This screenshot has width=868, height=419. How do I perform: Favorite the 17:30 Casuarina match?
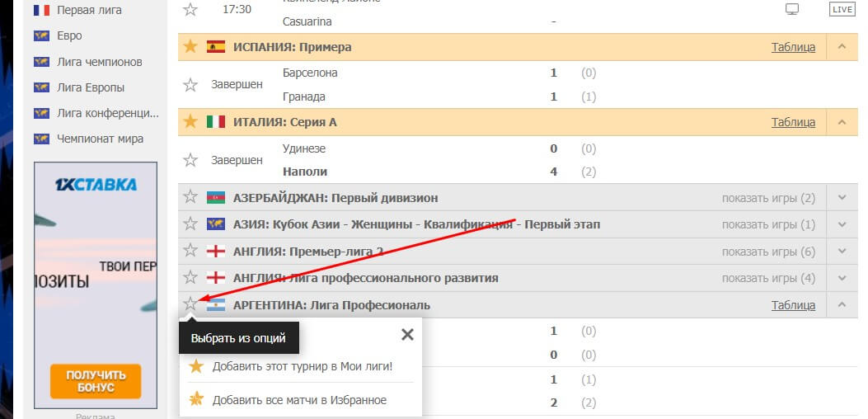coord(190,9)
